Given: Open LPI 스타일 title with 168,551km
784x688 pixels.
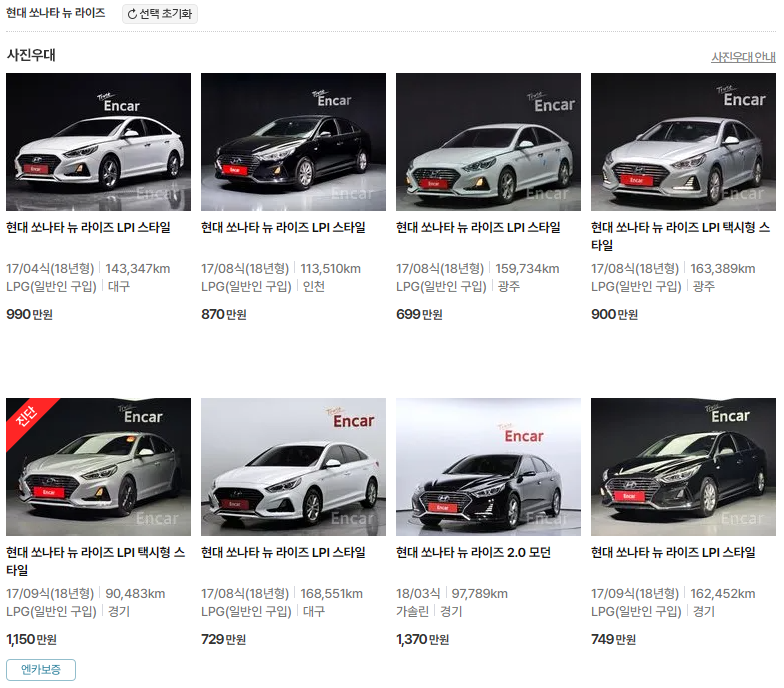Looking at the screenshot, I should (x=284, y=552).
